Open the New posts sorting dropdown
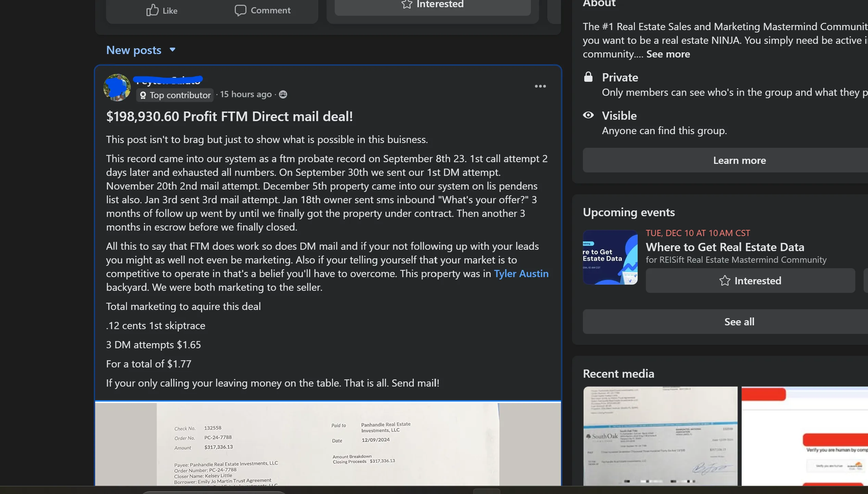The width and height of the screenshot is (868, 494). click(134, 50)
